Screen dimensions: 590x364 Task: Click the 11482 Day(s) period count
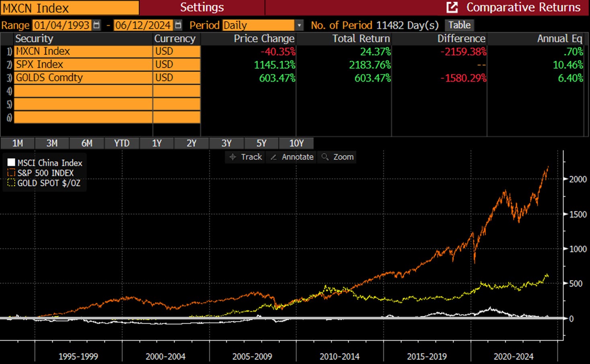(407, 25)
